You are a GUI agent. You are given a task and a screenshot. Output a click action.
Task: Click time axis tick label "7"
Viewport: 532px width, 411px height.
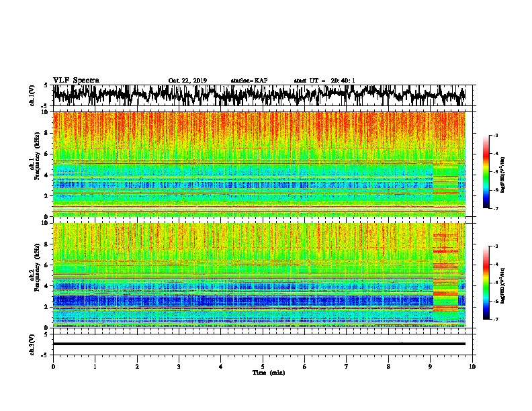click(347, 367)
